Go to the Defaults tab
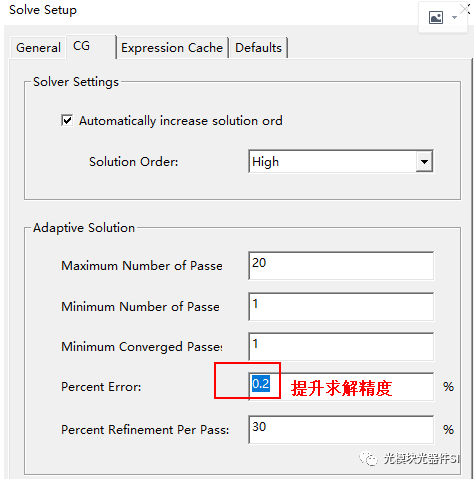Viewport: 474px width, 479px height. tap(258, 48)
